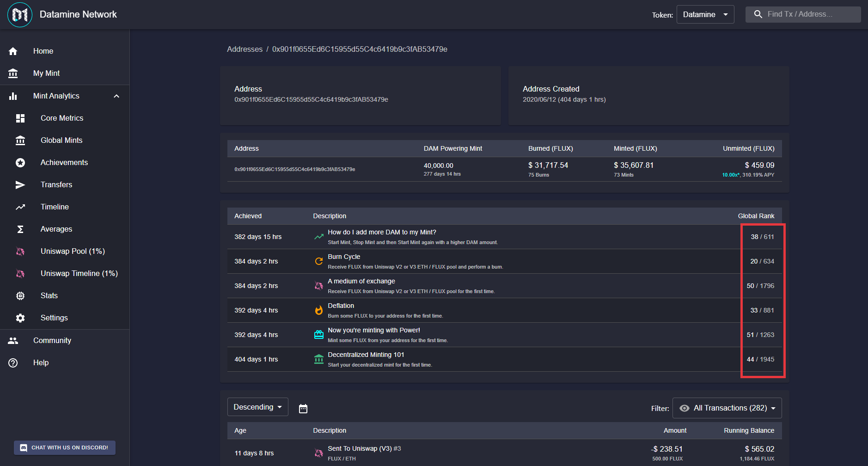Click the Sent To Uniswap (V3) transaction

click(x=364, y=449)
